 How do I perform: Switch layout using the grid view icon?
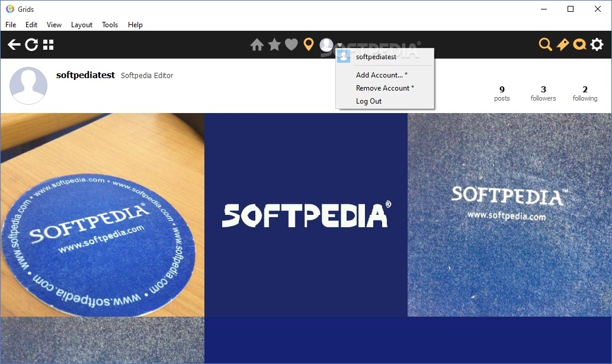coord(49,45)
